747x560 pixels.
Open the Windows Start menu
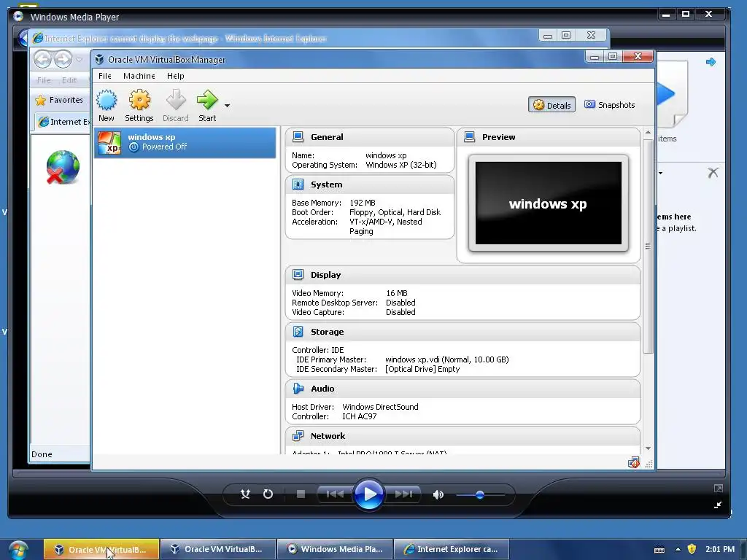[18, 550]
